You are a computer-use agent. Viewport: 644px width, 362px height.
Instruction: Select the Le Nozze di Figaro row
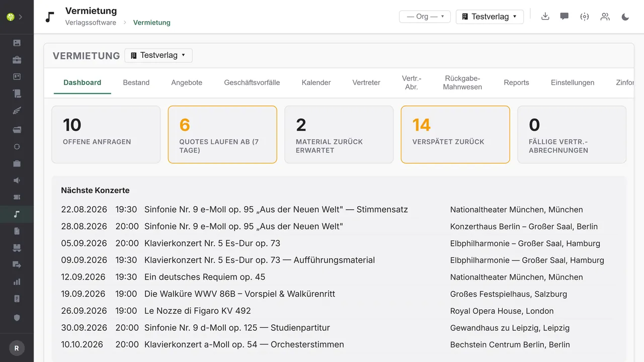(x=339, y=311)
